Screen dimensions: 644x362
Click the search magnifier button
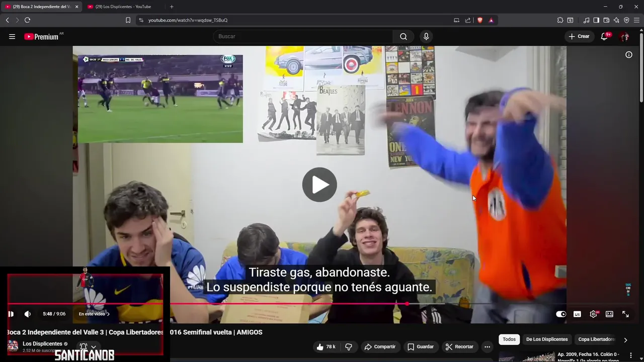[x=404, y=37]
